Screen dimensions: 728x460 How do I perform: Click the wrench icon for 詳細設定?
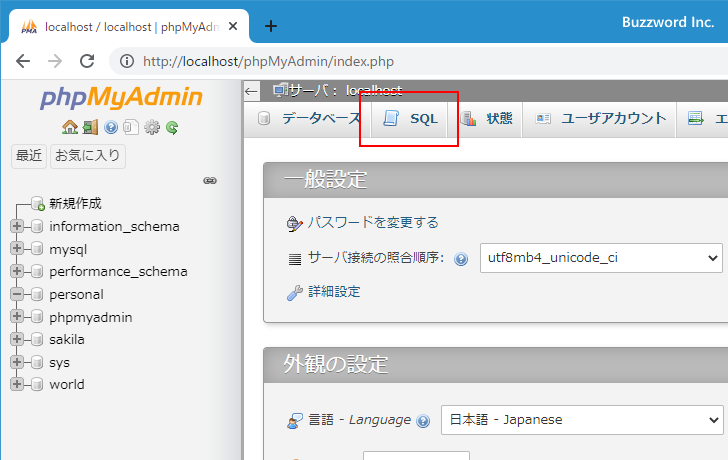coord(294,292)
